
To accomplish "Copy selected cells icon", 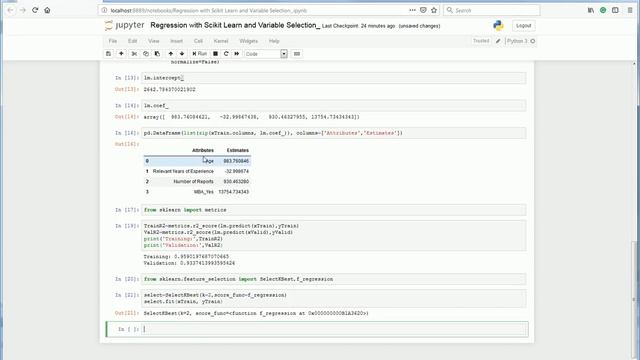I will pos(146,54).
